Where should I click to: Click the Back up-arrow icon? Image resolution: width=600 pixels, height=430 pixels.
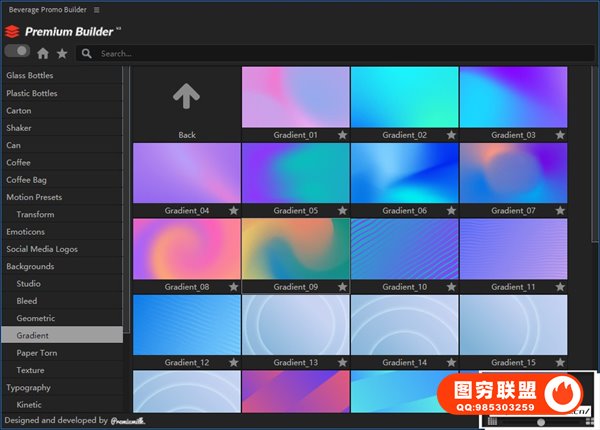coord(187,96)
